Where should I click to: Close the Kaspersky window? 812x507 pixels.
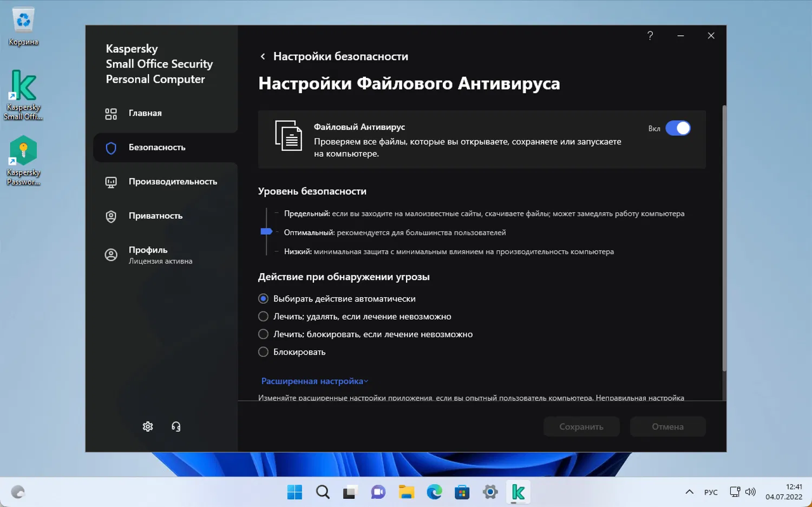coord(711,36)
